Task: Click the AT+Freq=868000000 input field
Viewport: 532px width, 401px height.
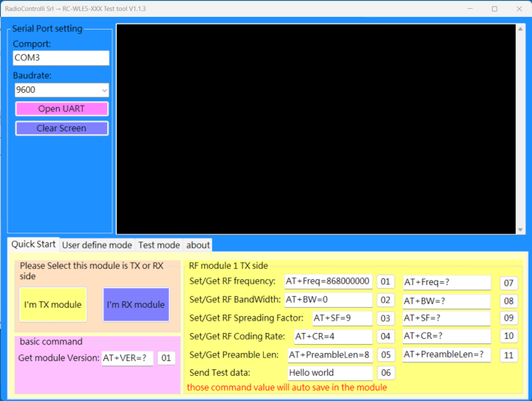Action: pyautogui.click(x=328, y=281)
